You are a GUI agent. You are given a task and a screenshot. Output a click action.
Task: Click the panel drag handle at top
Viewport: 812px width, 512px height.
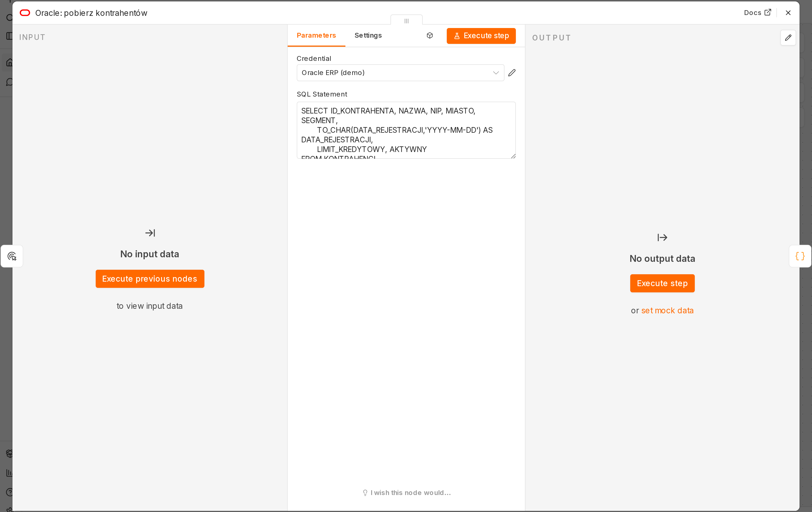tap(406, 21)
